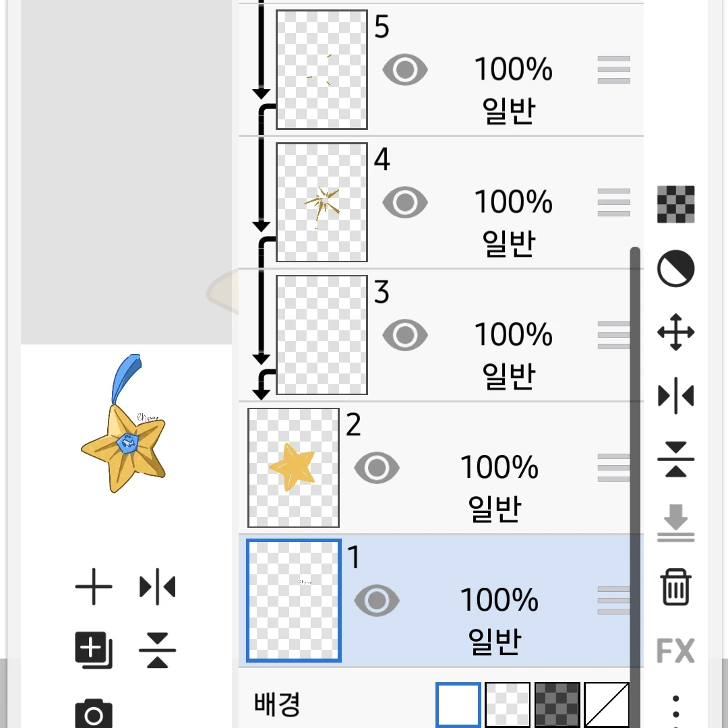Flip layer horizontally in the right toolbar
The height and width of the screenshot is (728, 728).
[x=675, y=396]
